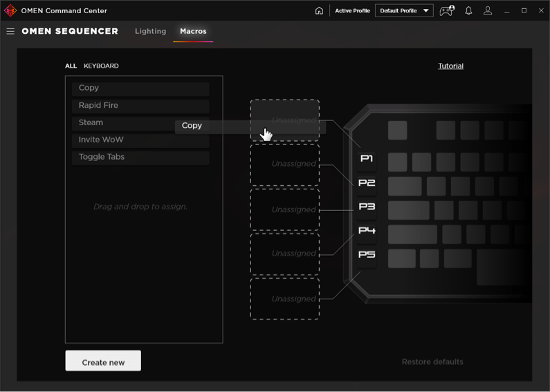The height and width of the screenshot is (392, 550).
Task: Select the Rapid Fire macro
Action: point(140,106)
